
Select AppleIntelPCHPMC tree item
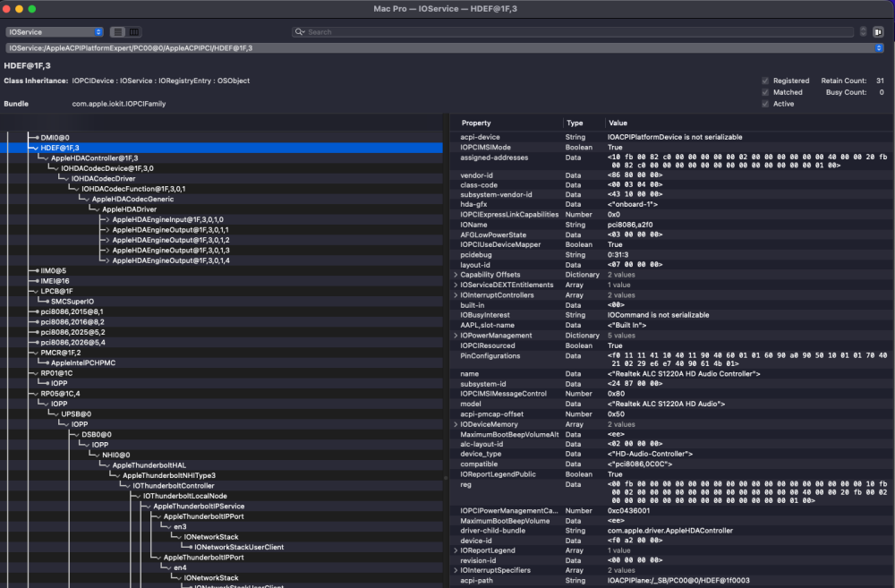[x=83, y=363]
